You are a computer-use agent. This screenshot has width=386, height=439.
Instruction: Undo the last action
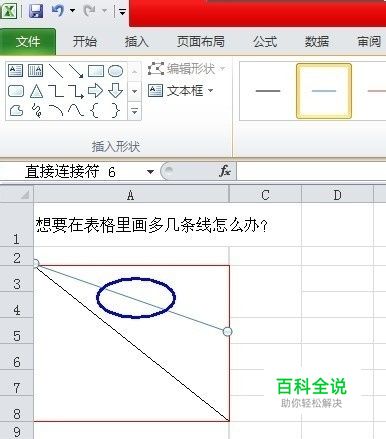pyautogui.click(x=58, y=11)
